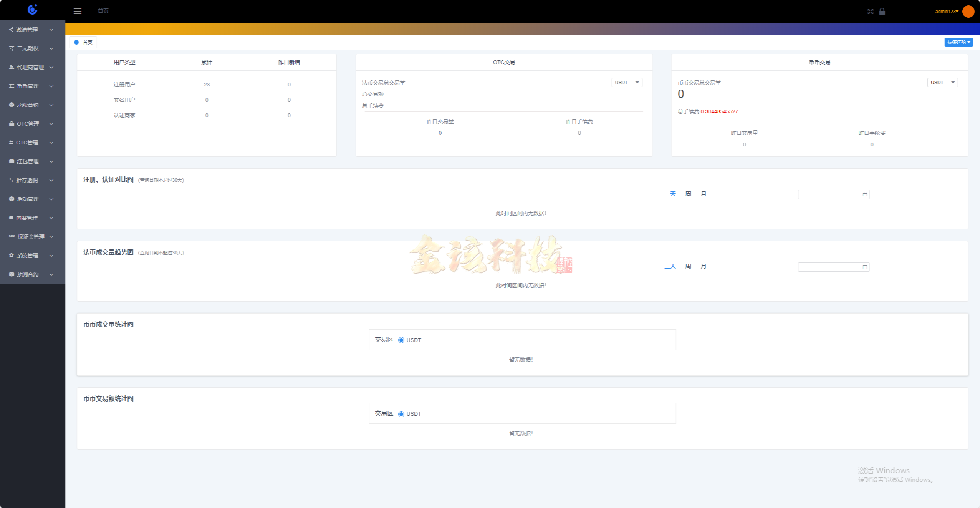Click the money icon beside 保证金管理
Image resolution: width=980 pixels, height=508 pixels.
pos(12,237)
